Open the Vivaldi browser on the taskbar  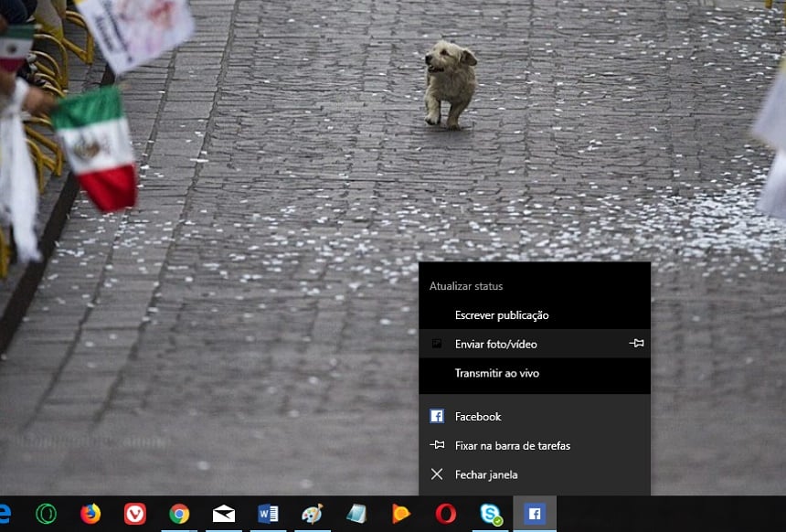tap(135, 514)
